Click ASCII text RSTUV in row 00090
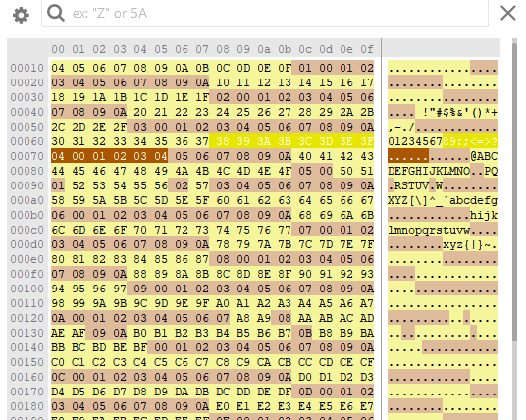Screen dimensions: 526x420 (x=412, y=185)
